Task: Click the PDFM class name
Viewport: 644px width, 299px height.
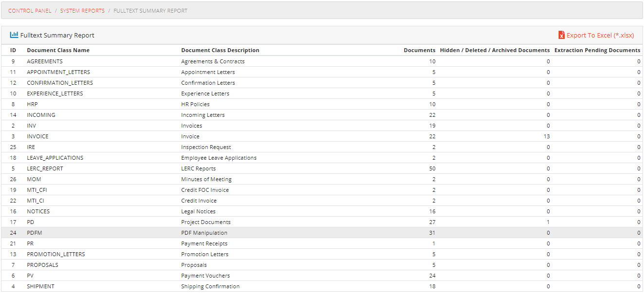Action: pyautogui.click(x=35, y=233)
